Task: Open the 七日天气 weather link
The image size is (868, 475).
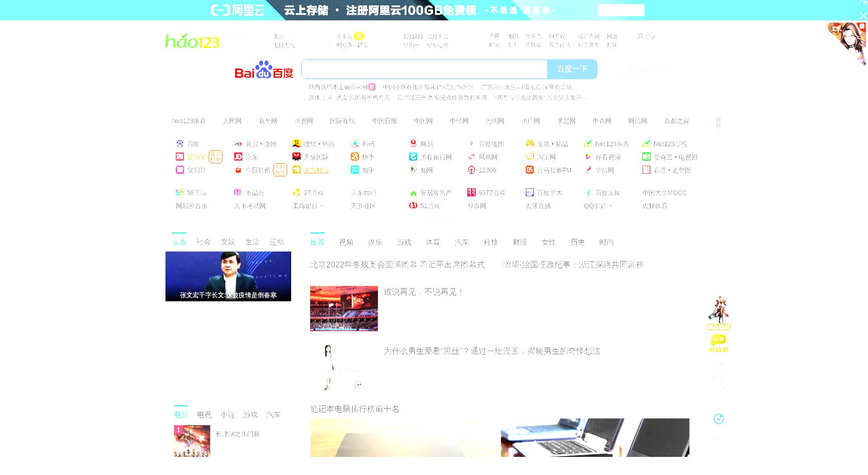Action: (x=284, y=45)
